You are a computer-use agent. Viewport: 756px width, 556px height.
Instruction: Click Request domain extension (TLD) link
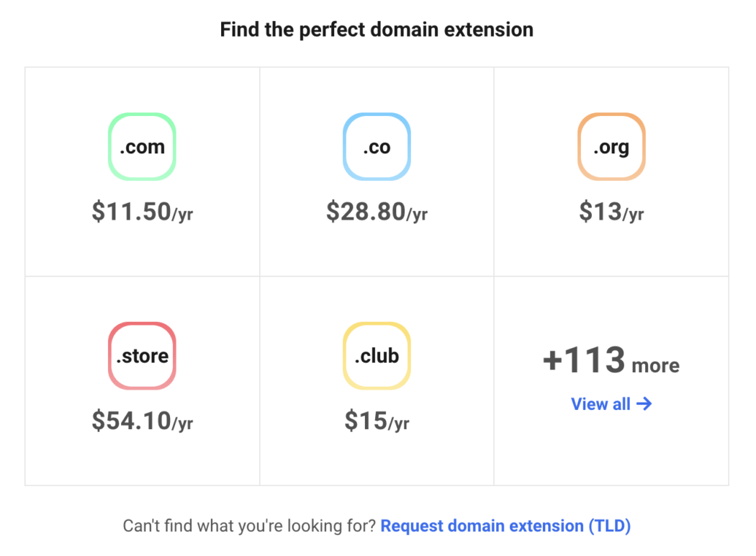point(505,526)
